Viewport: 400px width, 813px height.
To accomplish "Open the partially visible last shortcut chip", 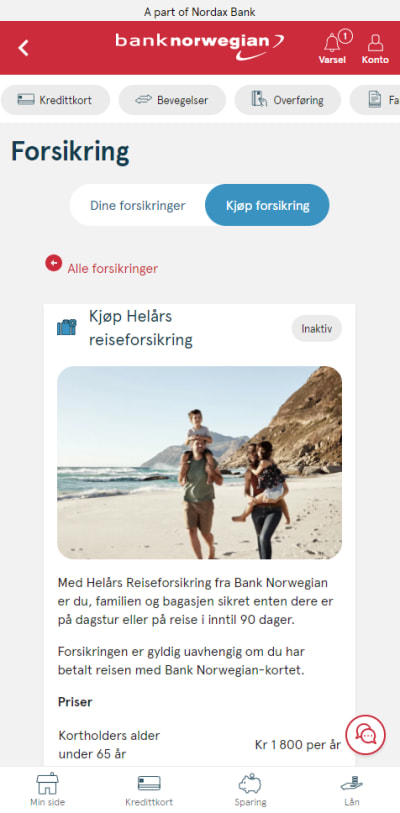I will (376, 100).
